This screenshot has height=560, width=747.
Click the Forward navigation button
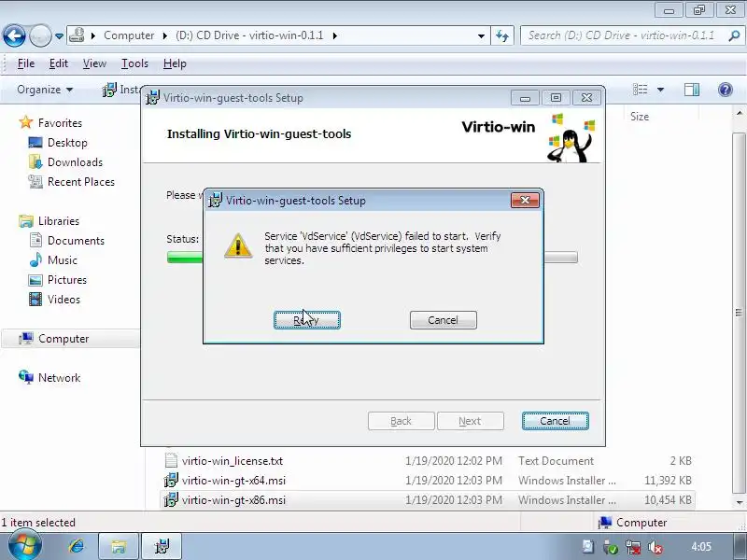tap(40, 35)
